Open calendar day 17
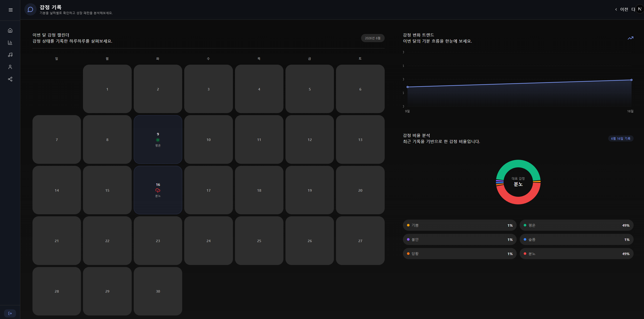Image resolution: width=644 pixels, height=319 pixels. [x=209, y=190]
